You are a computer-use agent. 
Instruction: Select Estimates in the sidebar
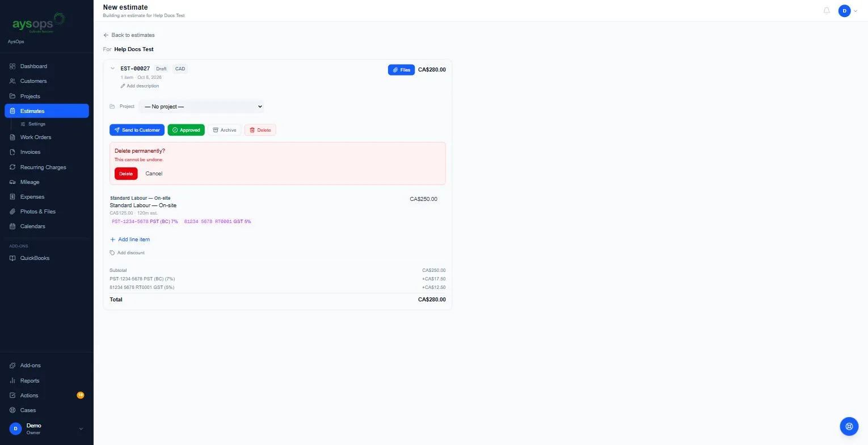coord(47,111)
